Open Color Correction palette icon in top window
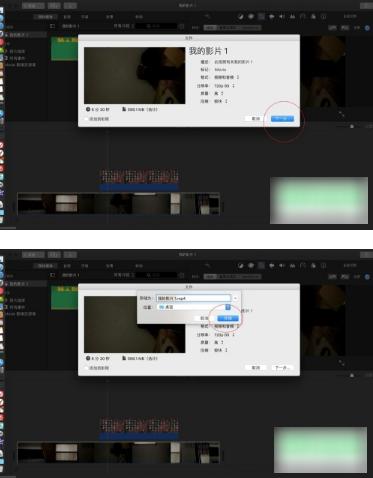The height and width of the screenshot is (478, 373). 251,16
